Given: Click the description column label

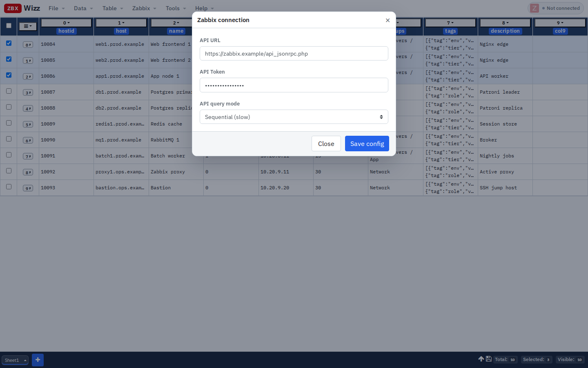Looking at the screenshot, I should pos(505,31).
